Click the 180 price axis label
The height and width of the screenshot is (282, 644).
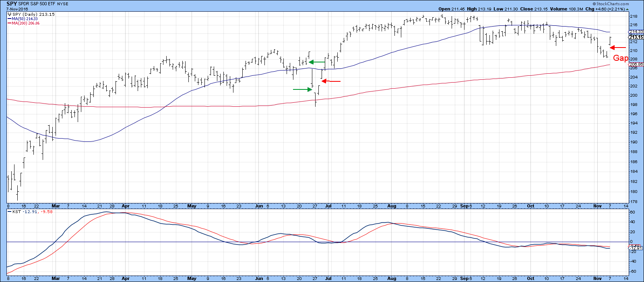(x=634, y=192)
